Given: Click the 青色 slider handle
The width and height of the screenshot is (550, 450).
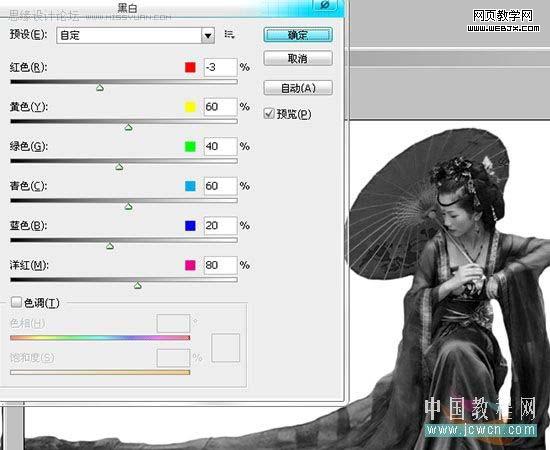Looking at the screenshot, I should (129, 207).
